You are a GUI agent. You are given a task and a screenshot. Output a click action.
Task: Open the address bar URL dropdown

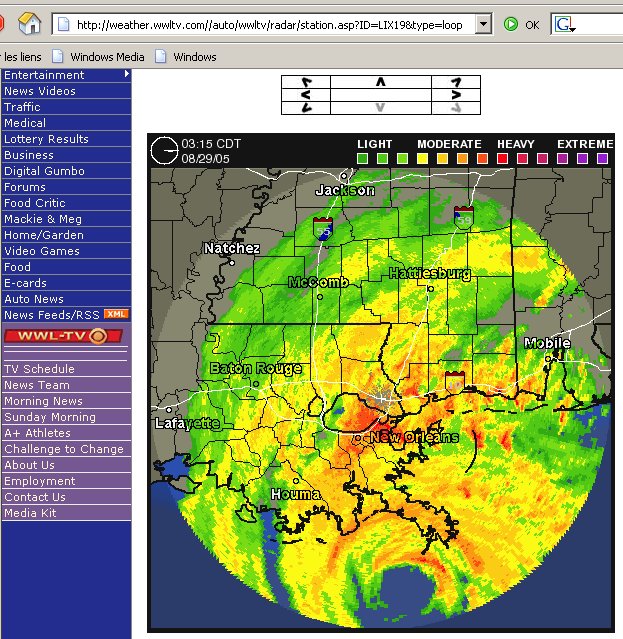tap(484, 24)
